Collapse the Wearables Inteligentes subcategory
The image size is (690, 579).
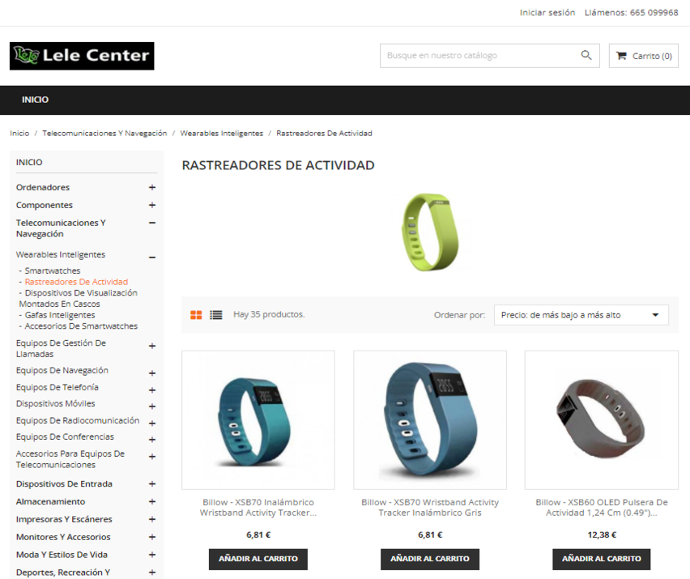pyautogui.click(x=152, y=257)
